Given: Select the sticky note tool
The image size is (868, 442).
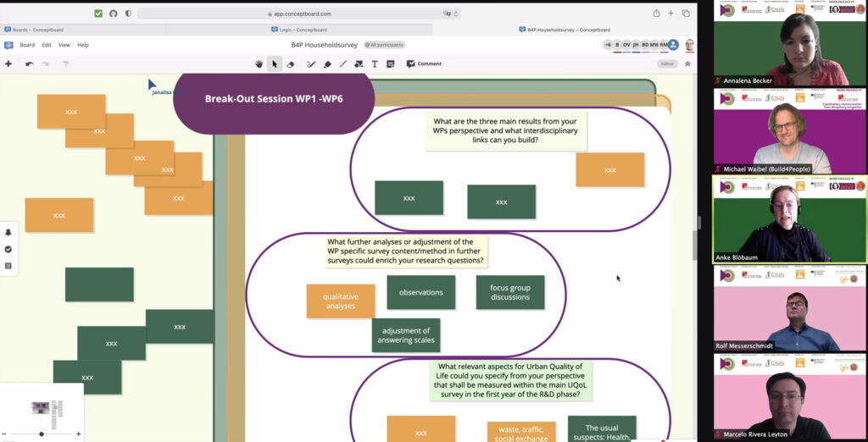Looking at the screenshot, I should [x=390, y=64].
